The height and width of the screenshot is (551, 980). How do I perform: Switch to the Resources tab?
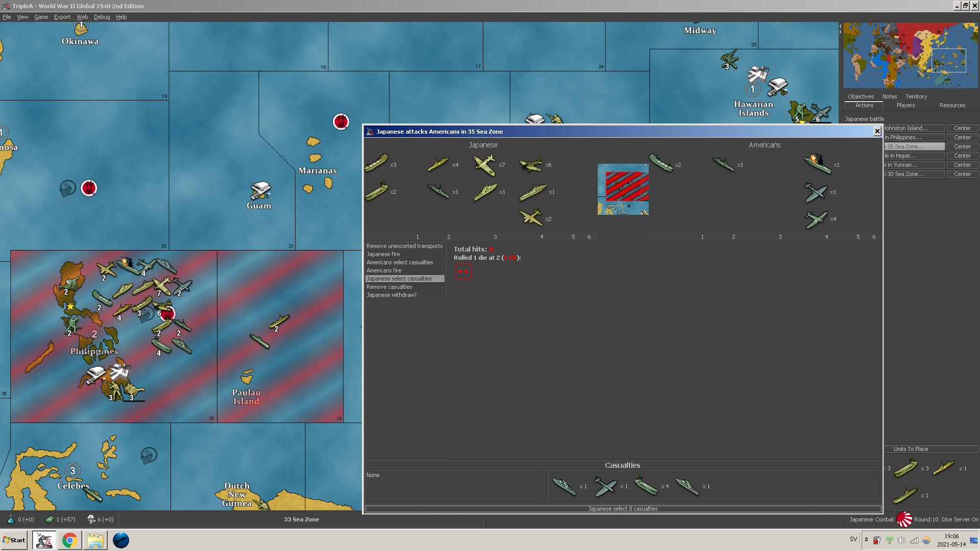click(952, 105)
